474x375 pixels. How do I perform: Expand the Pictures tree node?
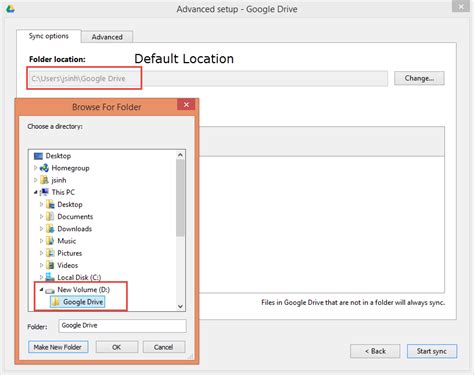(x=41, y=253)
